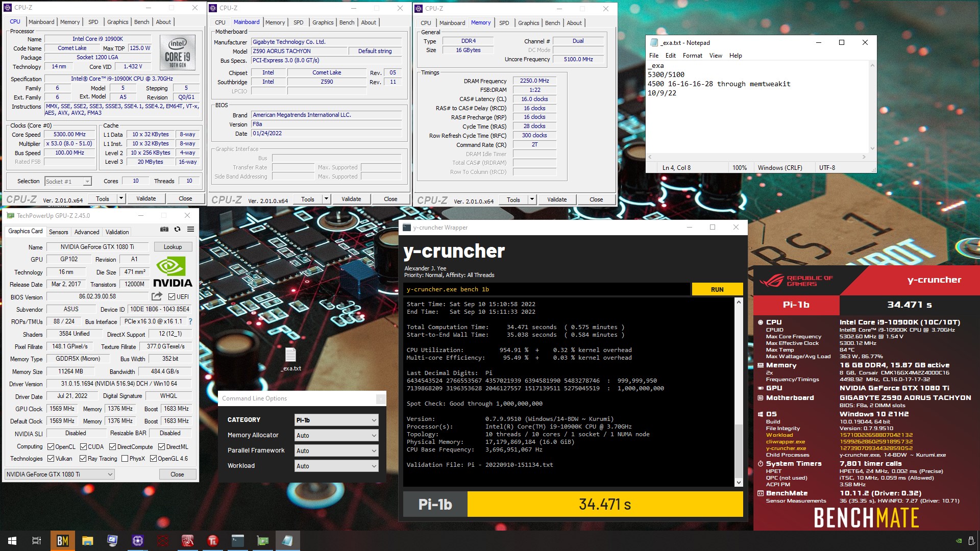Click Validate in CPU-Z Mainboard window
980x551 pixels.
[x=351, y=199]
